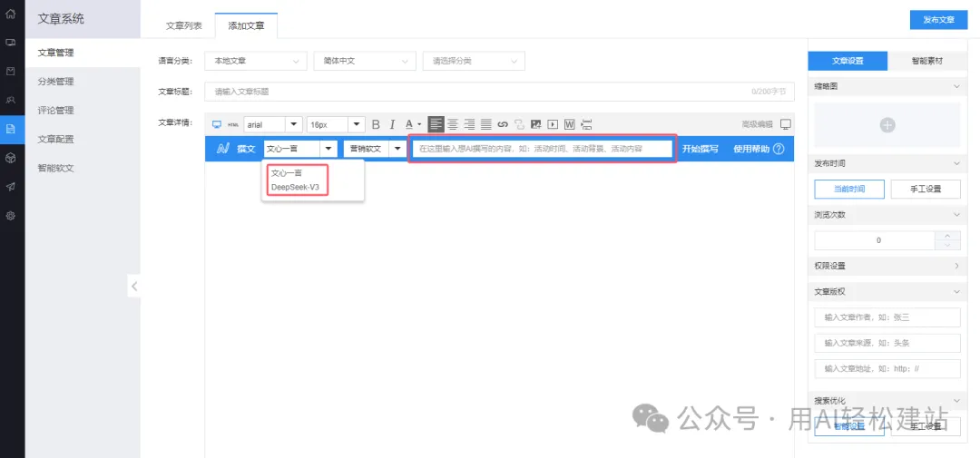Open the 简体中文 language dropdown
Screen dimensions: 980x458
365,62
